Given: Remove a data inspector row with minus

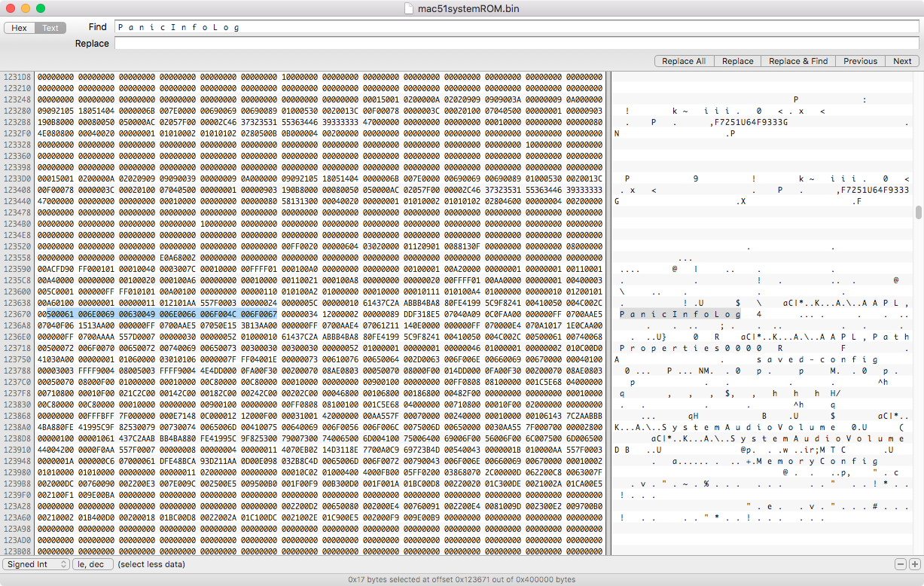Looking at the screenshot, I should (x=901, y=564).
